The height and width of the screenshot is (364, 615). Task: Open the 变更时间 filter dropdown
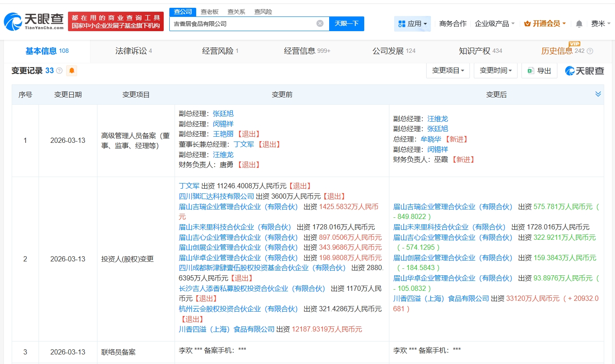[x=495, y=71]
